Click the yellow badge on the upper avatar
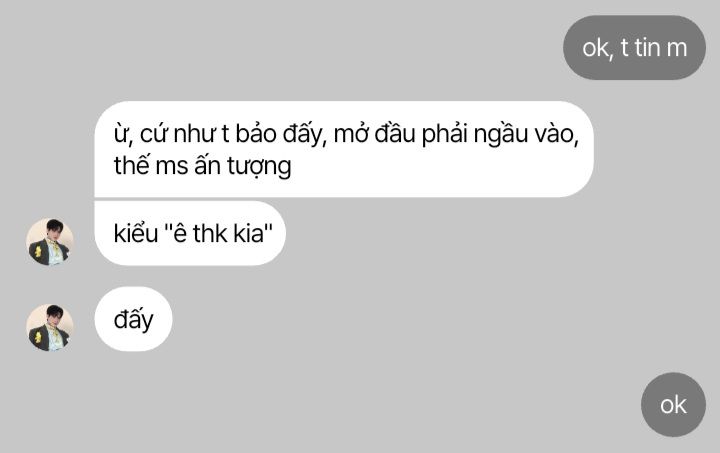This screenshot has width=720, height=453. coord(38,251)
